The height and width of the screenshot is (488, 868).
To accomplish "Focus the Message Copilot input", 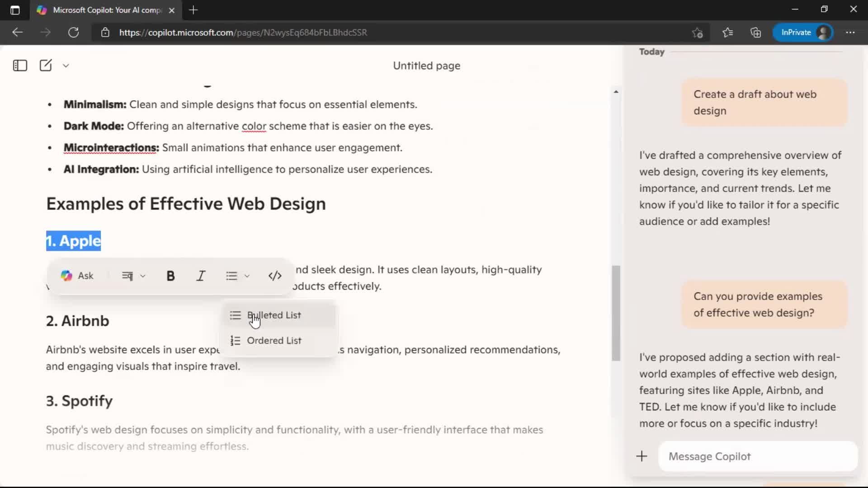I will (758, 456).
